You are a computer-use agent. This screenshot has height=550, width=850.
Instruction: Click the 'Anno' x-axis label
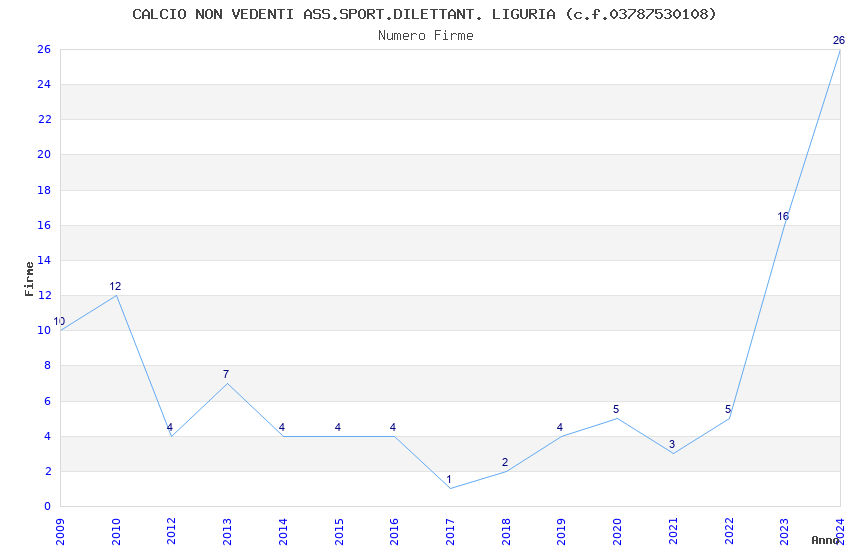click(x=825, y=540)
